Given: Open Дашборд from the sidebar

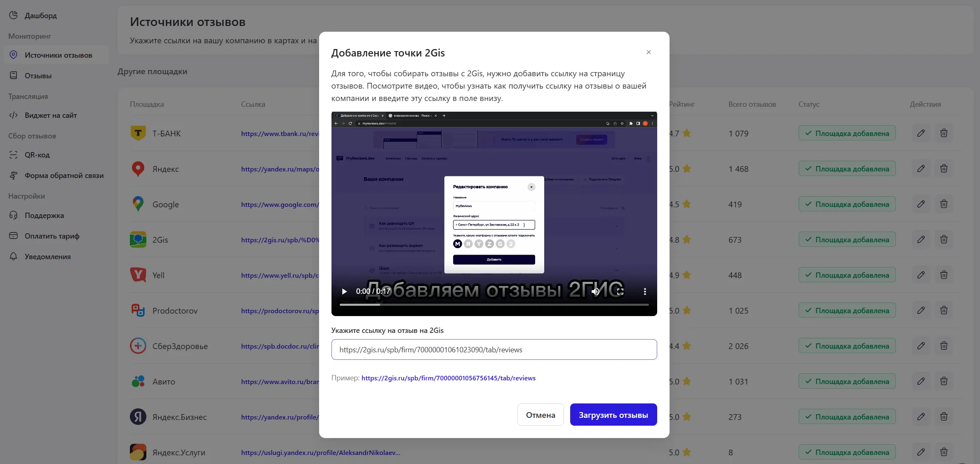Looking at the screenshot, I should tap(40, 16).
